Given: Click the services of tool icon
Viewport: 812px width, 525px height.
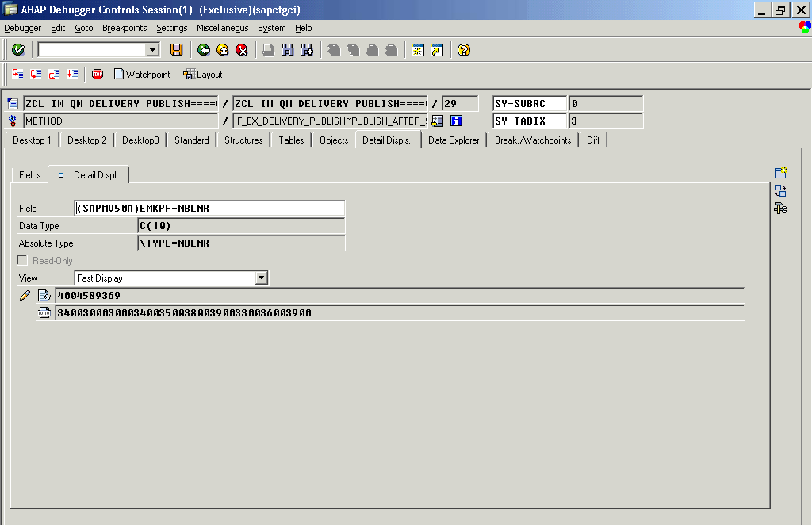Looking at the screenshot, I should click(781, 208).
